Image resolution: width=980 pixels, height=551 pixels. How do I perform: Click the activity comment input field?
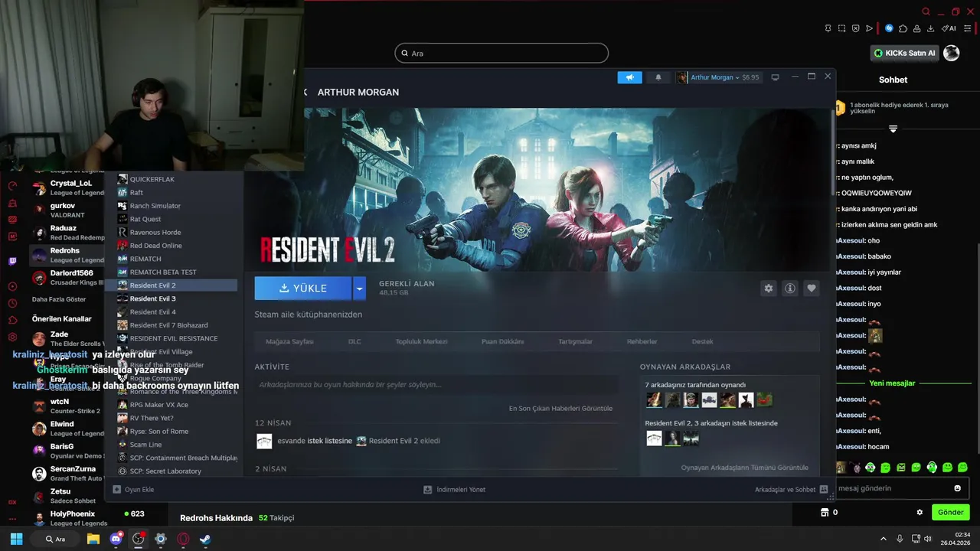tap(435, 385)
